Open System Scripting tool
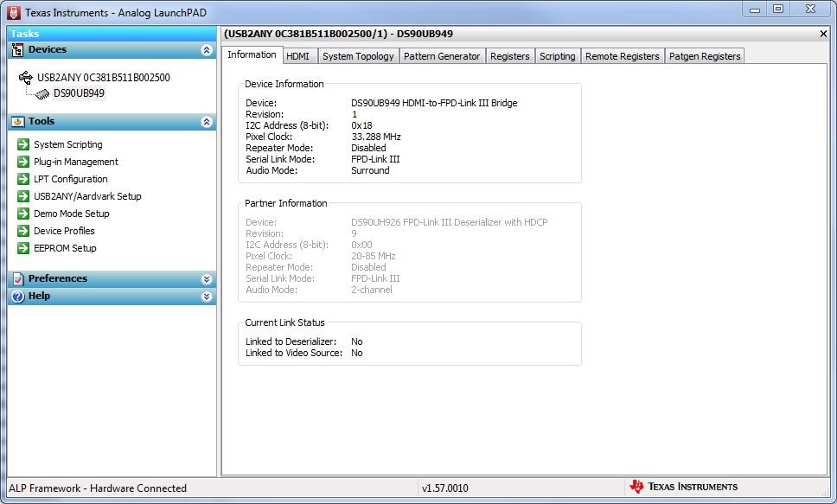837x504 pixels. click(67, 144)
